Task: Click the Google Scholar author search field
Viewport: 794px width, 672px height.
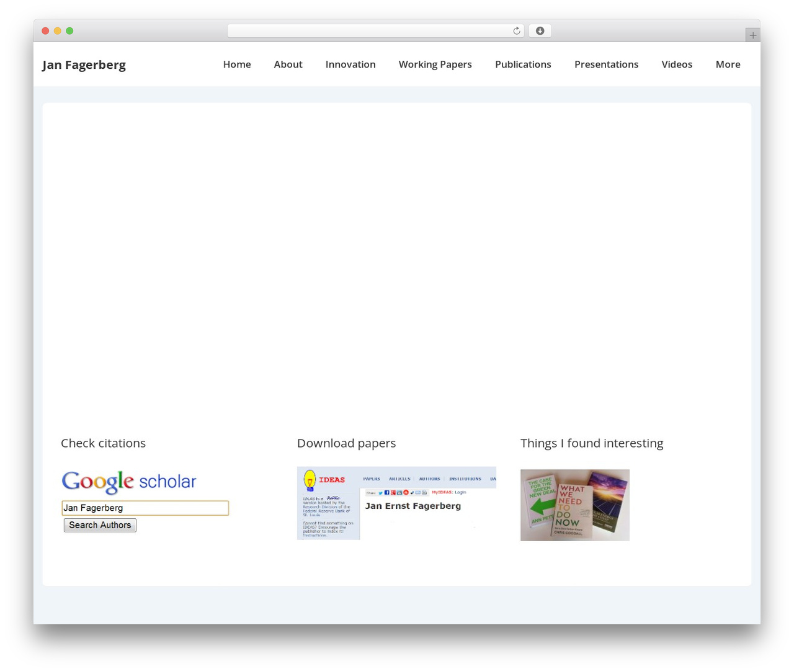Action: [145, 508]
